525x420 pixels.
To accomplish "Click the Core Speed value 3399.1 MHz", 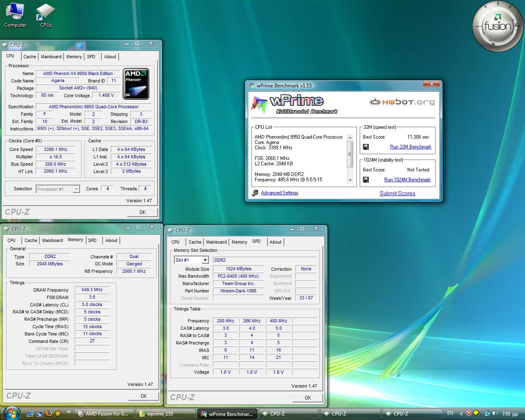I will (55, 149).
